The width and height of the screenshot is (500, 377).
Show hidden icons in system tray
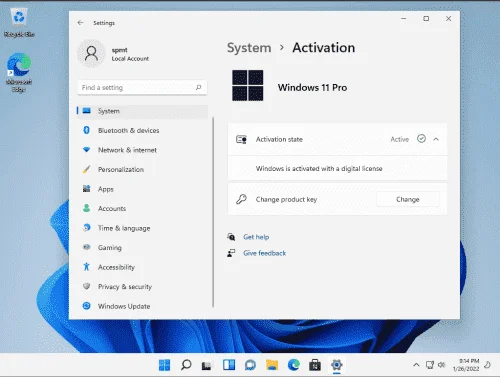point(416,365)
